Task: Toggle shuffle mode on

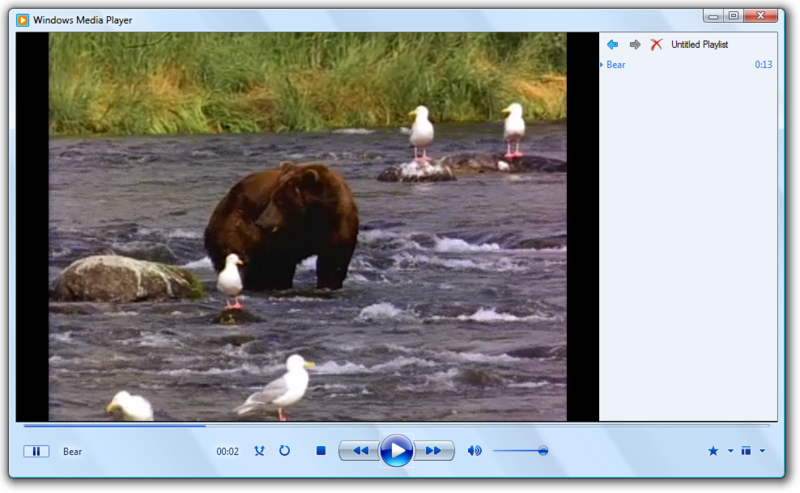Action: point(260,451)
